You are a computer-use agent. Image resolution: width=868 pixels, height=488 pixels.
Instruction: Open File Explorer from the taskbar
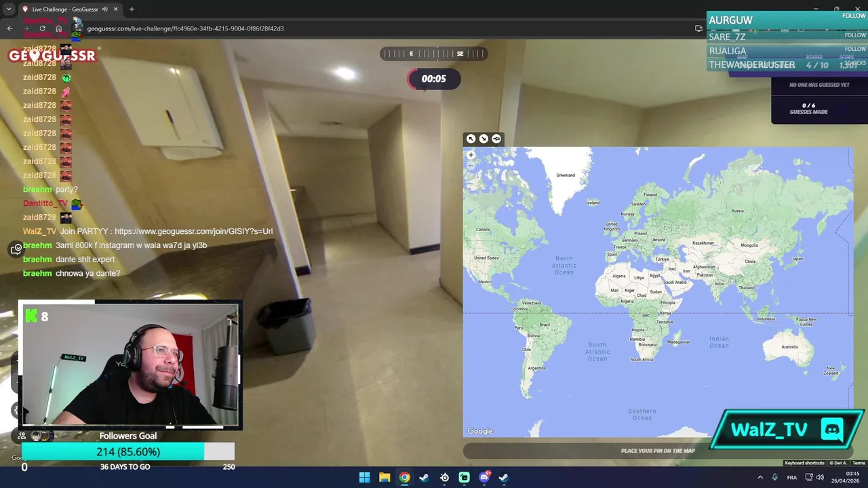click(x=384, y=477)
